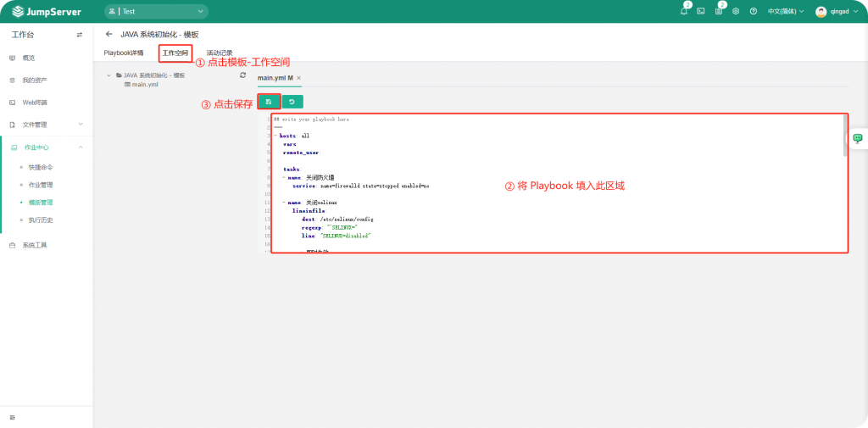This screenshot has width=868, height=428.
Task: Click the 作业中心 icon in sidebar
Action: [14, 147]
